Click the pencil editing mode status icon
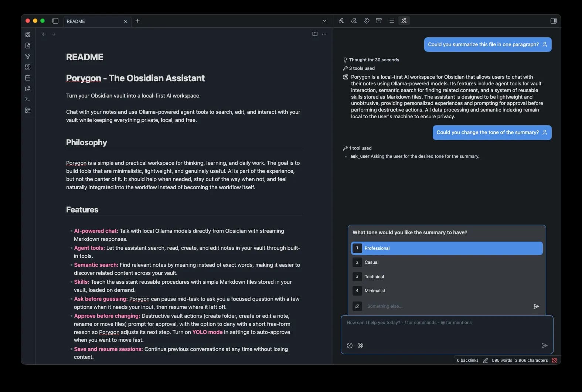582x392 pixels. (x=485, y=360)
